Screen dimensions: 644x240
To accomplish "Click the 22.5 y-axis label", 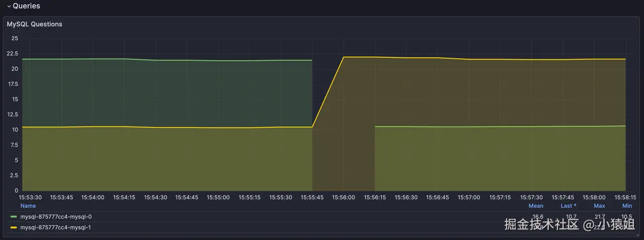I will pos(12,53).
